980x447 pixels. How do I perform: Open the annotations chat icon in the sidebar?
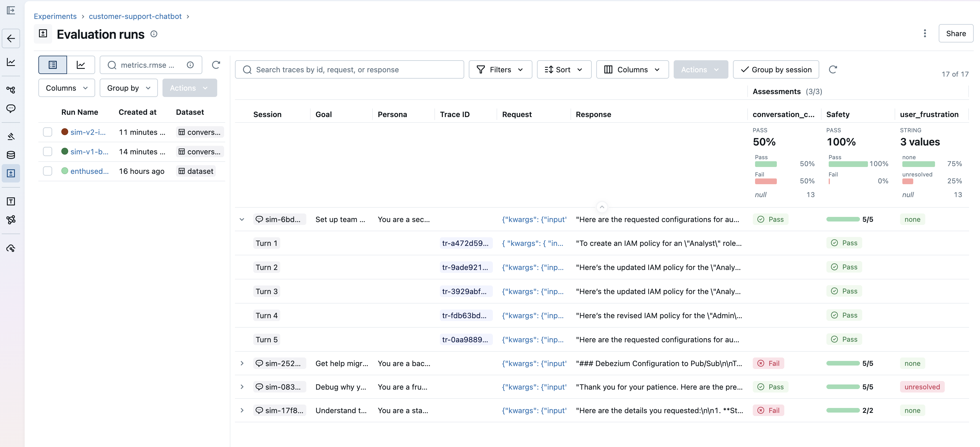coord(11,108)
